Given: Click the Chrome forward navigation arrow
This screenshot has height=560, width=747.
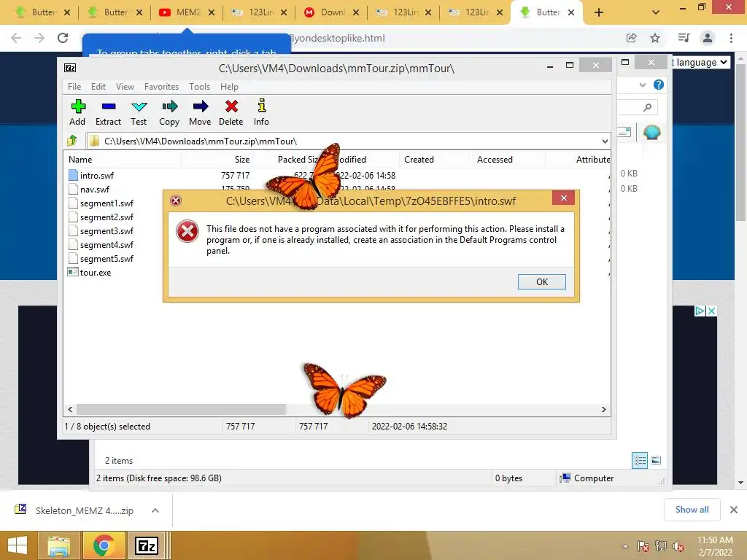Looking at the screenshot, I should (x=39, y=38).
